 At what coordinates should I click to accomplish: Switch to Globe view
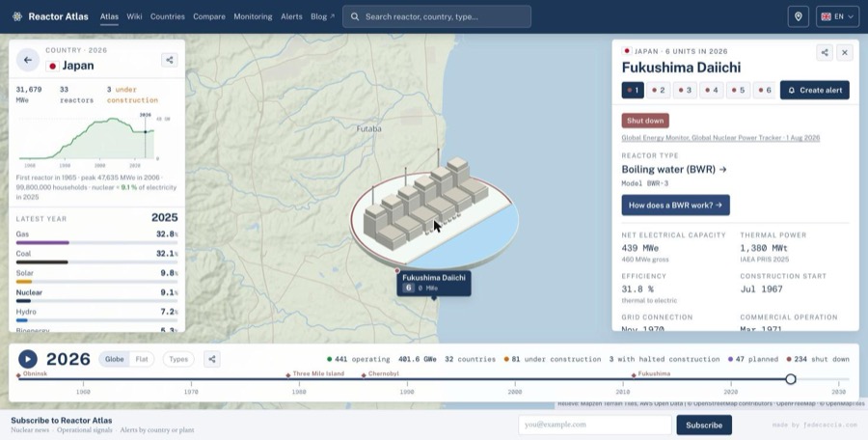pyautogui.click(x=115, y=359)
